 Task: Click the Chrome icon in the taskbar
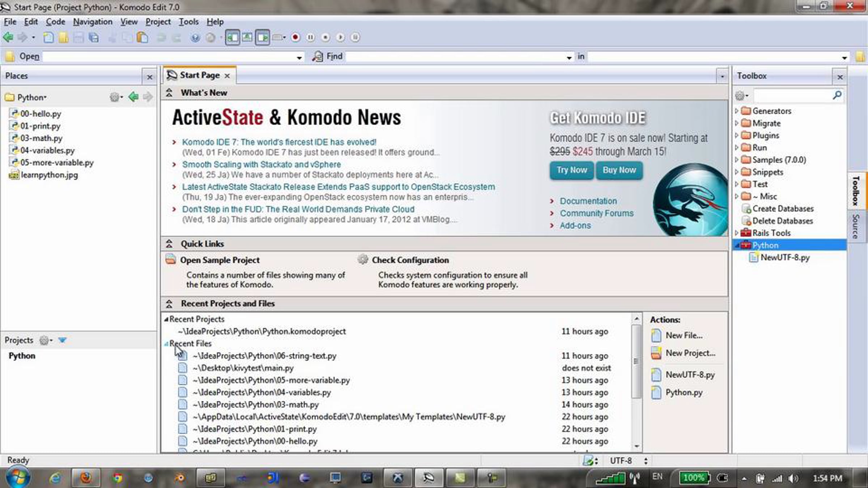[x=117, y=478]
